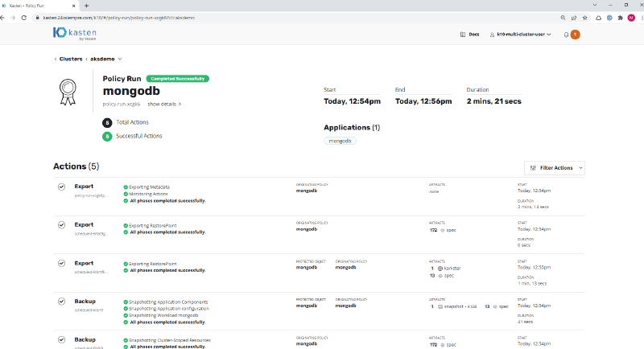The height and width of the screenshot is (349, 644).
Task: Click the Applications (1) heading
Action: pos(352,128)
